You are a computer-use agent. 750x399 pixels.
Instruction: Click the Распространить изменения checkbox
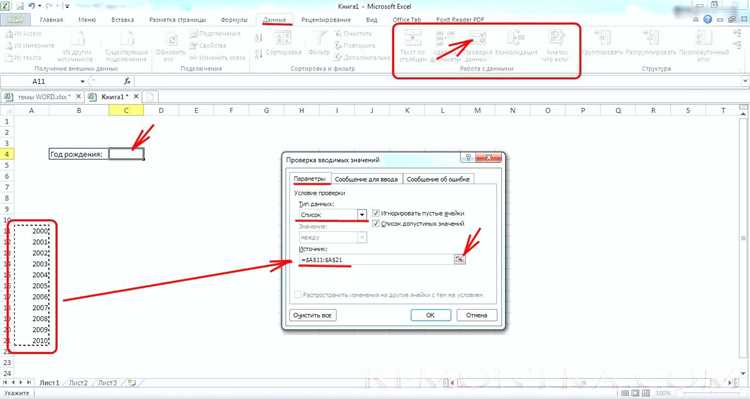tap(298, 295)
